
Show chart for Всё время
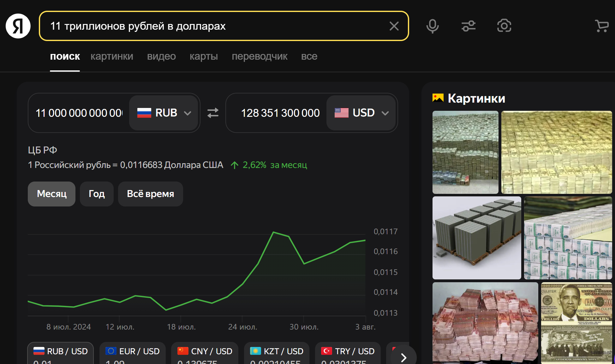(150, 194)
